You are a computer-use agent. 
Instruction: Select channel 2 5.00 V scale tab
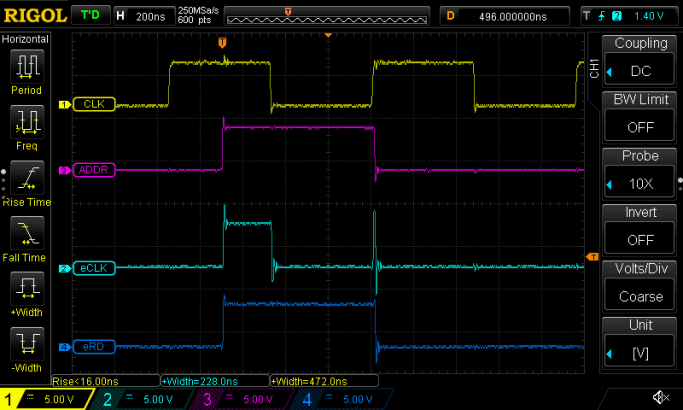pos(142,399)
